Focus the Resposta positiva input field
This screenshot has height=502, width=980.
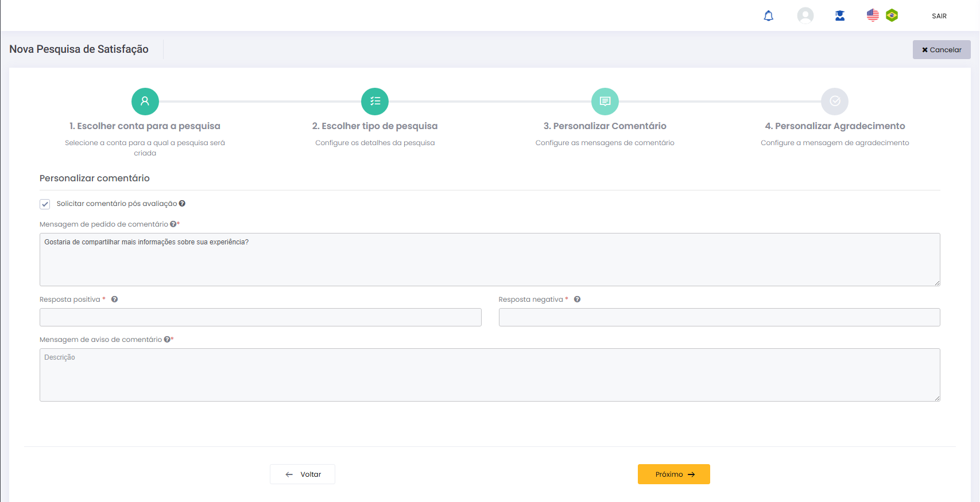point(260,317)
